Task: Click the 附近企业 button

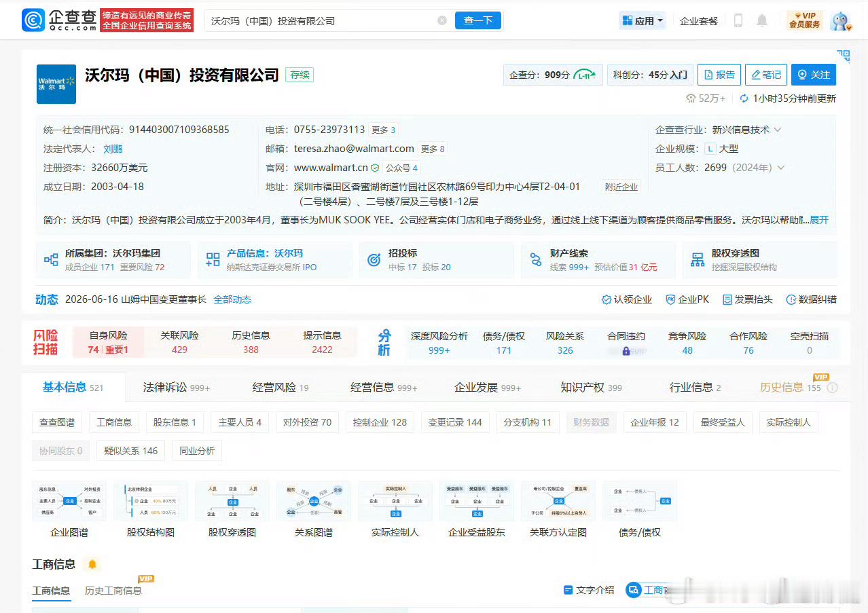Action: coord(621,187)
